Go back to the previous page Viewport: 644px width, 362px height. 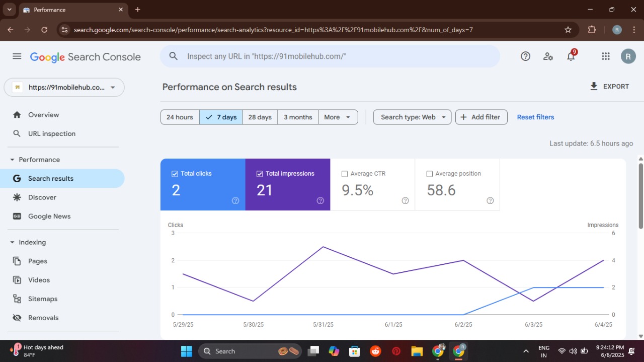[11, 30]
